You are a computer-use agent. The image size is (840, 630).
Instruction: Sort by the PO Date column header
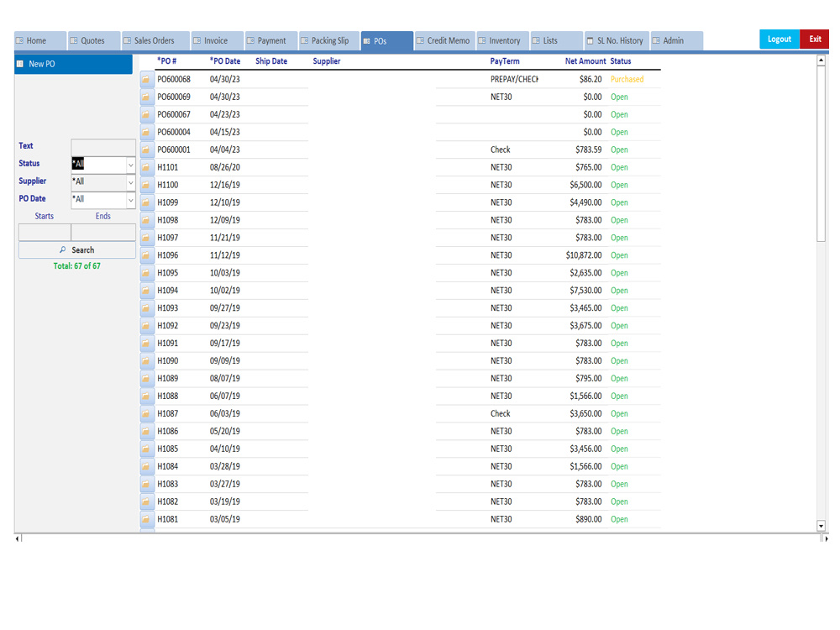click(x=225, y=61)
